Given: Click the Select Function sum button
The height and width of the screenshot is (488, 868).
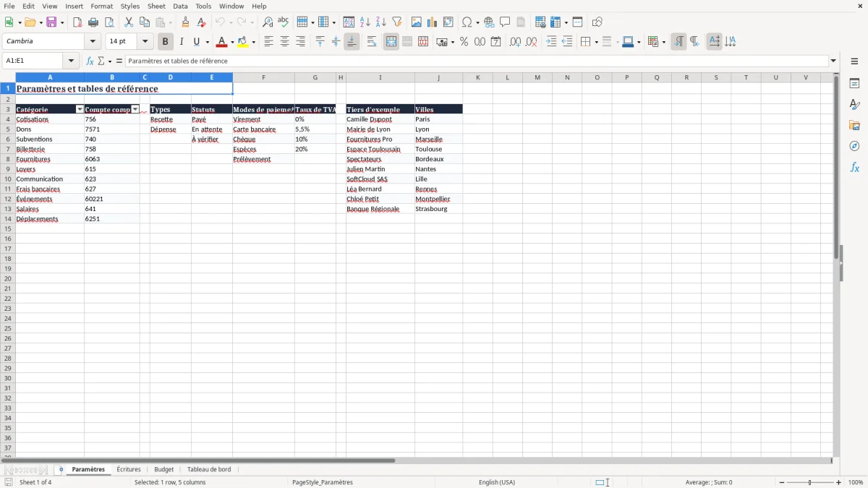Looking at the screenshot, I should pyautogui.click(x=101, y=61).
